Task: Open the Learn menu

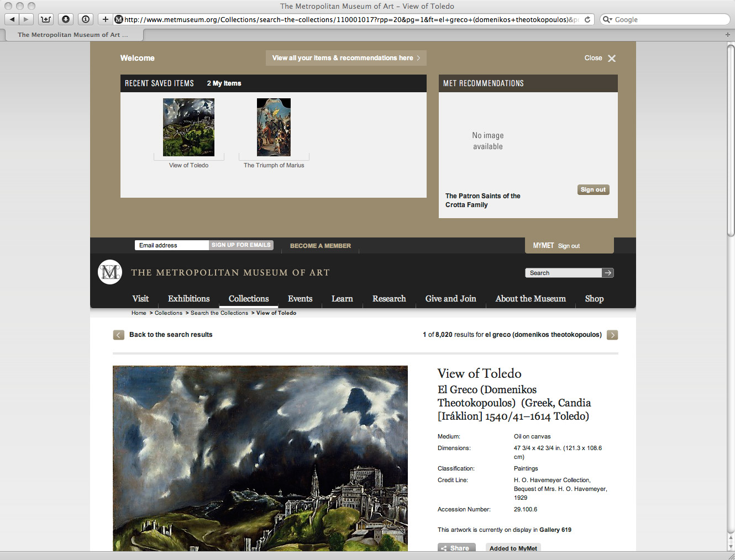Action: (342, 299)
